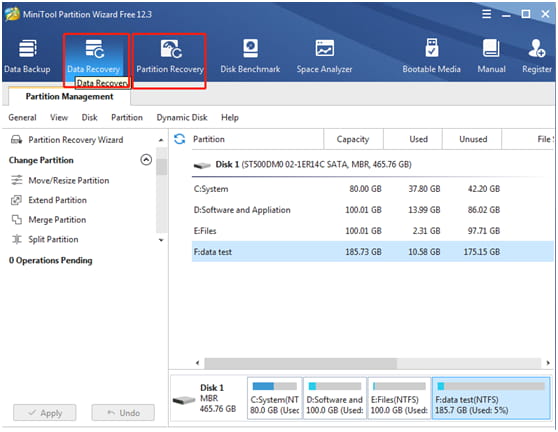Click the Disk 1 icon in disk map

pyautogui.click(x=184, y=400)
